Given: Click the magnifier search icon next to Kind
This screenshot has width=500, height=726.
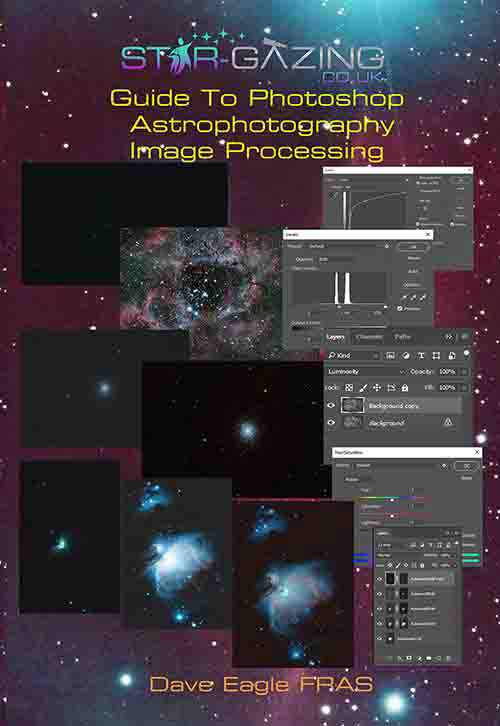Looking at the screenshot, I should point(331,356).
